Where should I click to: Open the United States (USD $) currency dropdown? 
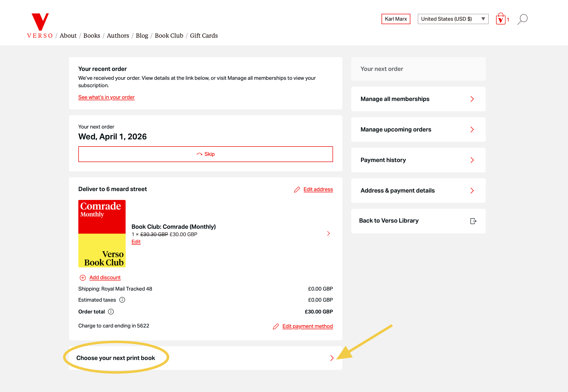click(x=453, y=19)
